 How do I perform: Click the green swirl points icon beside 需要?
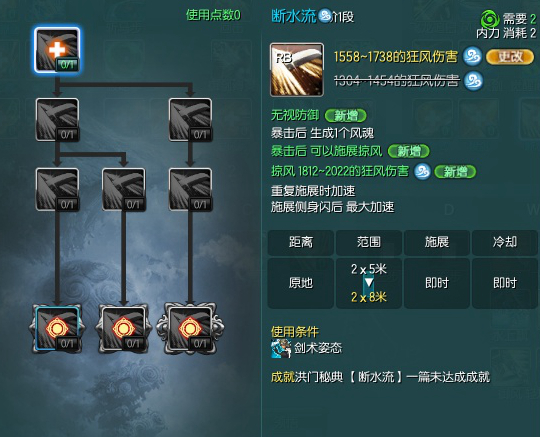pyautogui.click(x=490, y=20)
